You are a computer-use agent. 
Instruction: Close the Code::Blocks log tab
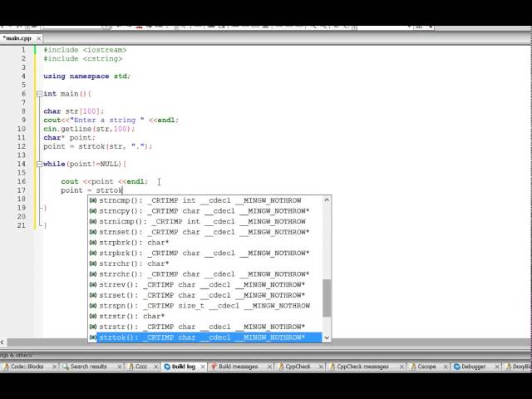coord(54,367)
